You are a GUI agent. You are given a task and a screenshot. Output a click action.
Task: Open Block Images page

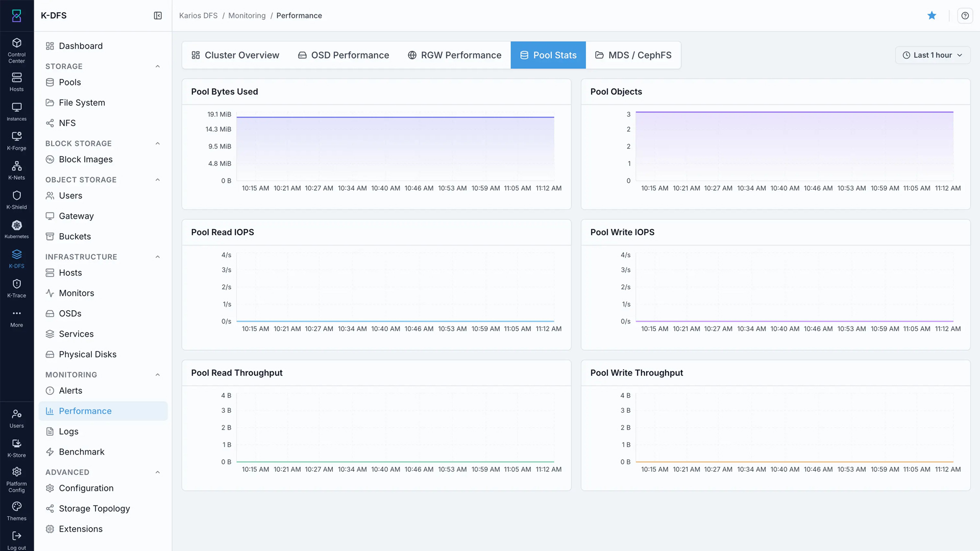coord(103,159)
